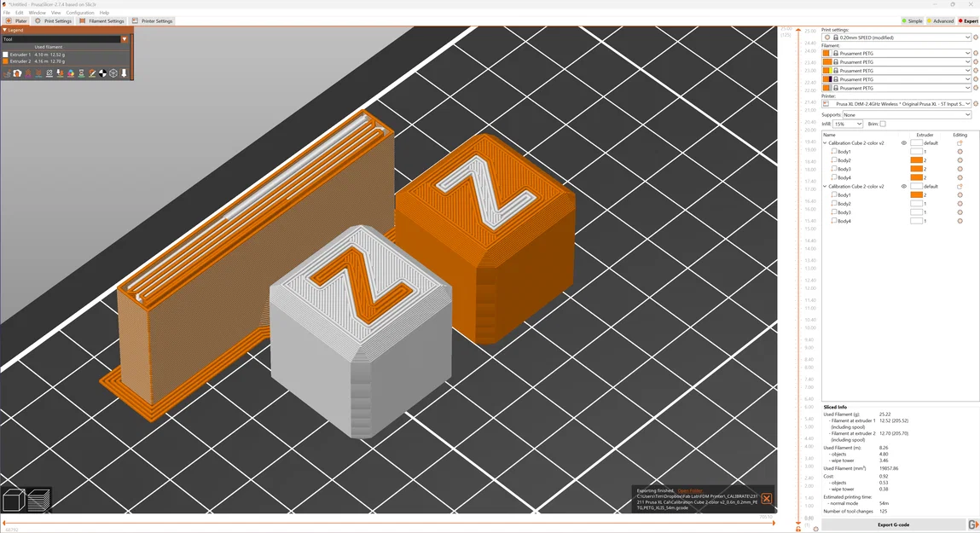The image size is (980, 533).
Task: Open print settings editor via its gear icon
Action: [x=975, y=37]
